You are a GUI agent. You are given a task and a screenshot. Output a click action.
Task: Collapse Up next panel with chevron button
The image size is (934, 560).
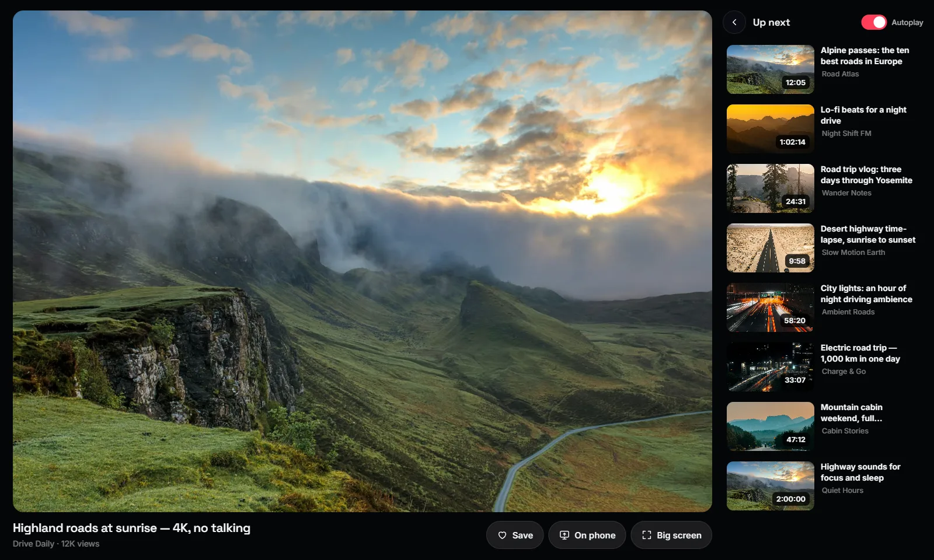[734, 22]
